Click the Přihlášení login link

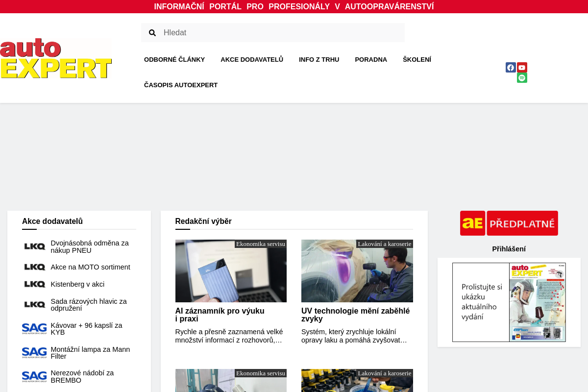pos(509,249)
